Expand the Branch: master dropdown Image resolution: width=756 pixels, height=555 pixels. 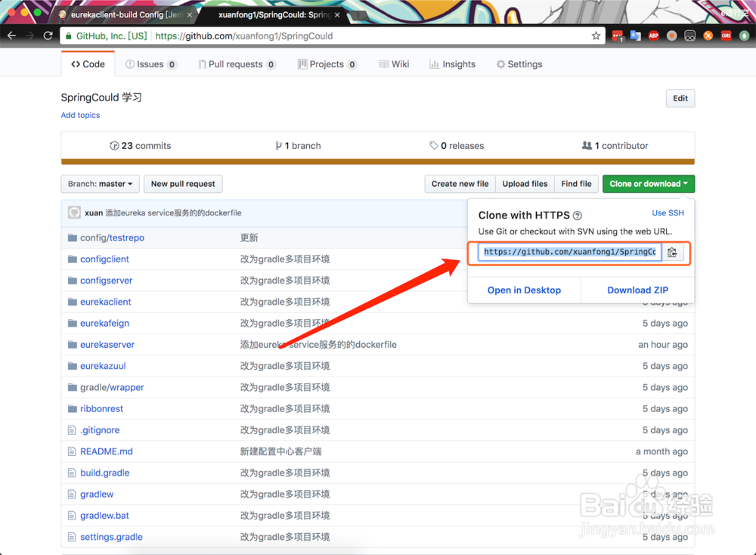click(101, 184)
